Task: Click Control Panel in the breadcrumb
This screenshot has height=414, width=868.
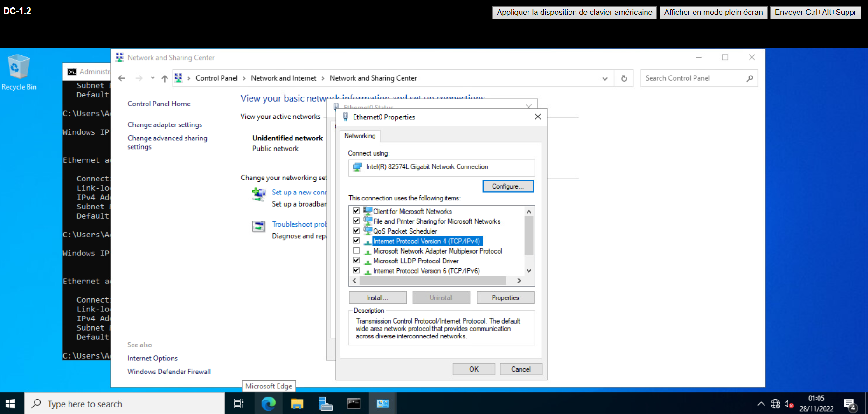Action: point(216,78)
